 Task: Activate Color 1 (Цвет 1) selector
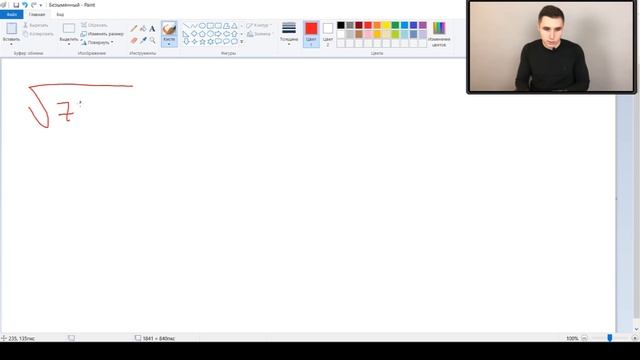(311, 34)
